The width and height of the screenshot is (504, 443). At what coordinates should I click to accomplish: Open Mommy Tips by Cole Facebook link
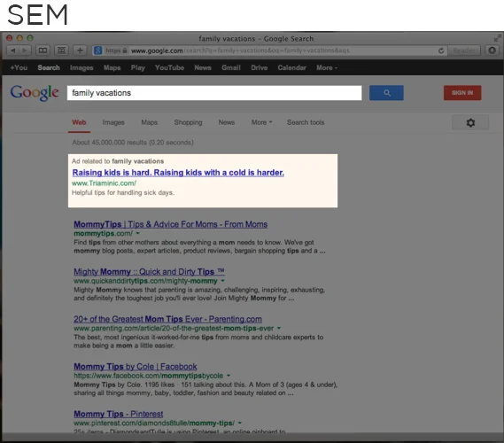pyautogui.click(x=135, y=367)
